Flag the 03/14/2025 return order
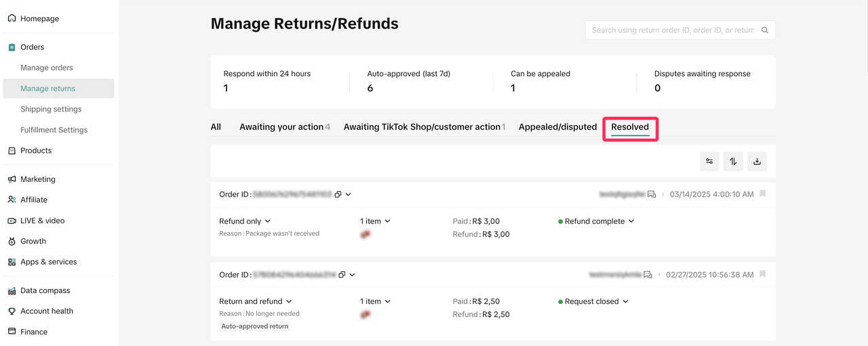The image size is (868, 346). tap(763, 194)
